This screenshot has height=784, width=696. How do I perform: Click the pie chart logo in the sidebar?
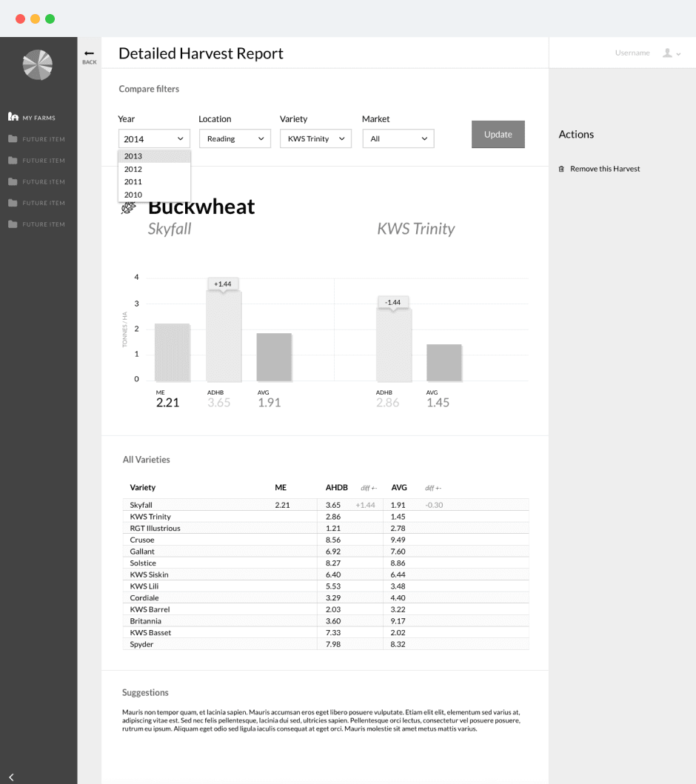click(37, 65)
